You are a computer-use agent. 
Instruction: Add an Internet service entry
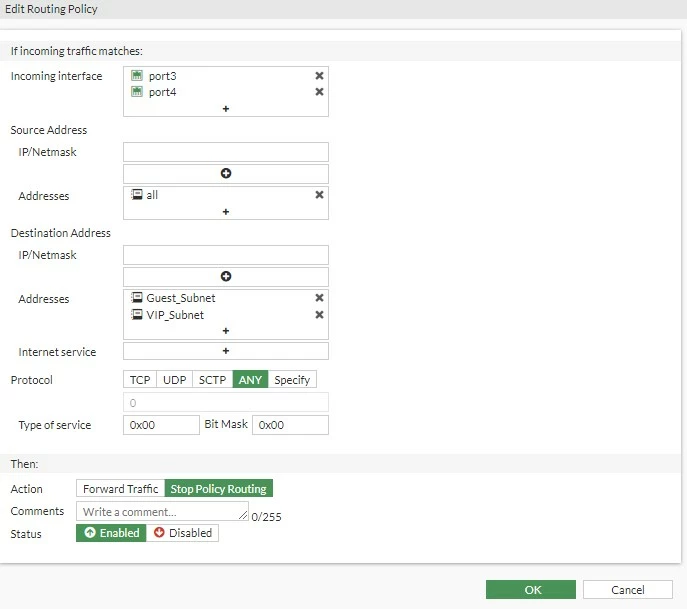(x=226, y=351)
